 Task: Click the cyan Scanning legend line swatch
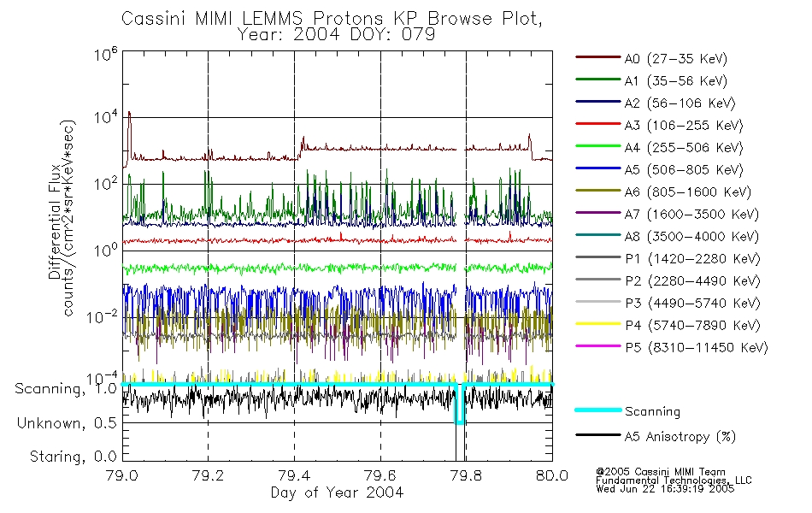(598, 410)
